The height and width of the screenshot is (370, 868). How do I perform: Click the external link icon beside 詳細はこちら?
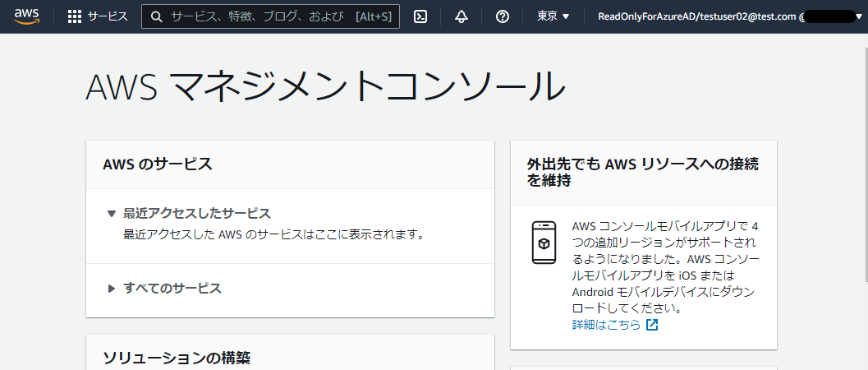[x=652, y=325]
